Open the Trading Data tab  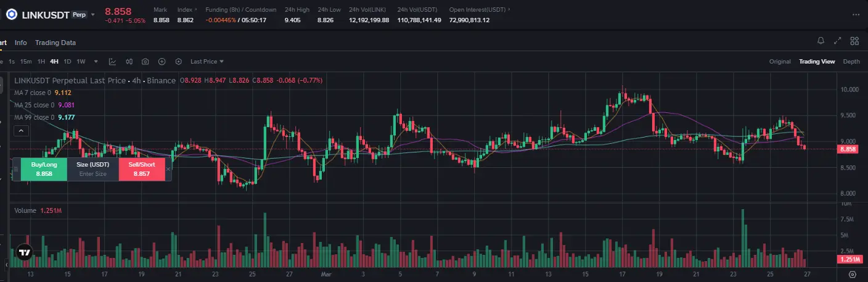point(55,43)
